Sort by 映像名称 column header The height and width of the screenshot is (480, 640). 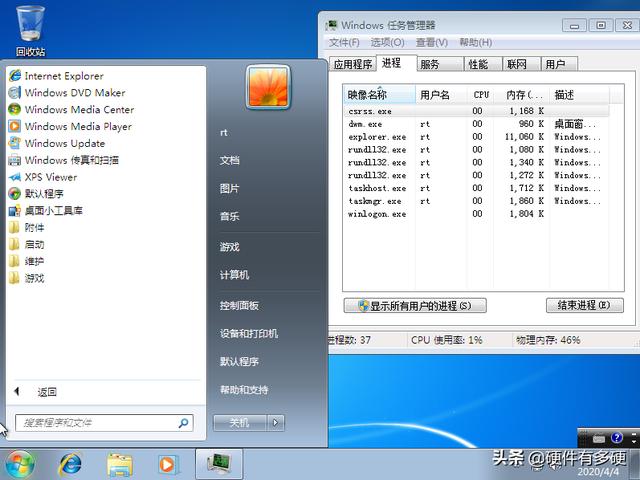(379, 95)
